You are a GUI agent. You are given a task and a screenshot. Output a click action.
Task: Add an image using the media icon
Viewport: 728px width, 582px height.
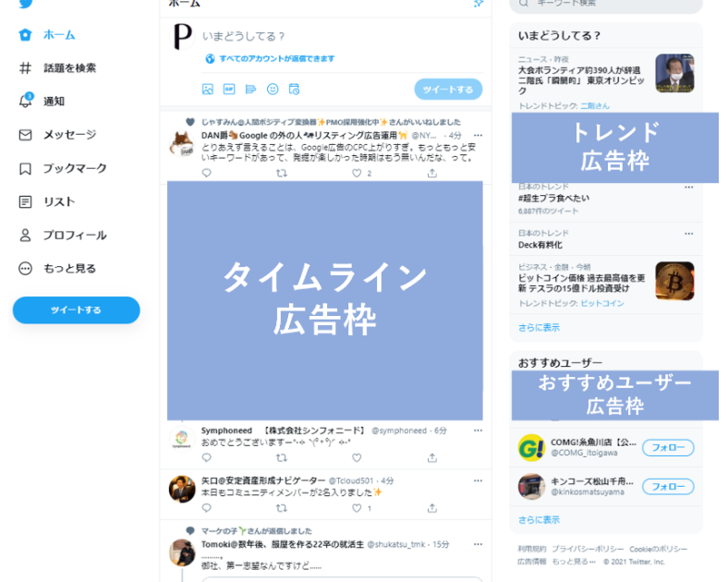pos(208,89)
